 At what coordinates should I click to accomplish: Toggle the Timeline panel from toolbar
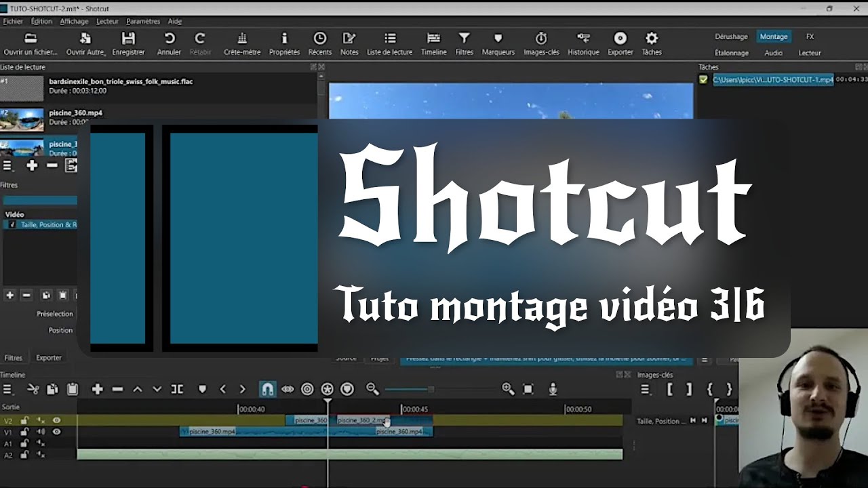pyautogui.click(x=433, y=44)
